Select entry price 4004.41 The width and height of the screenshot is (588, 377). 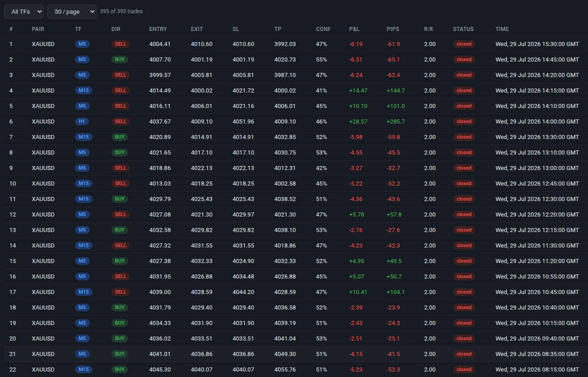tap(160, 44)
